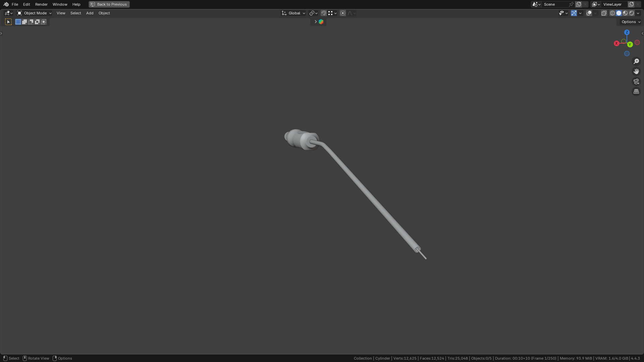644x362 pixels.
Task: Choose Extend selection mode icon
Action: [x=24, y=22]
